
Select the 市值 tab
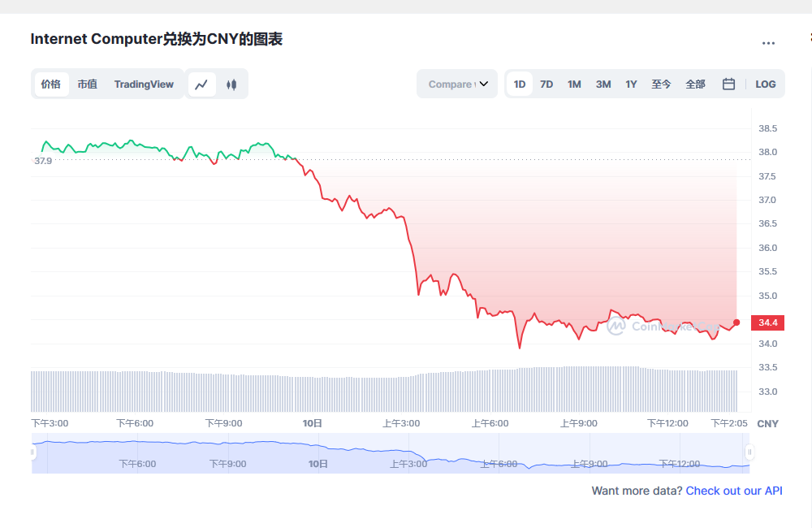[88, 84]
